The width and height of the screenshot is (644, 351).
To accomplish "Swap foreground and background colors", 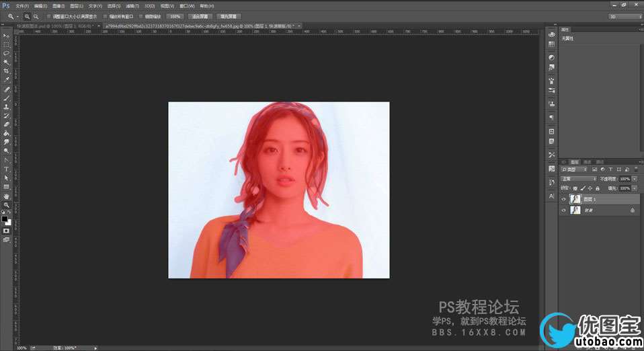I will click(9, 212).
